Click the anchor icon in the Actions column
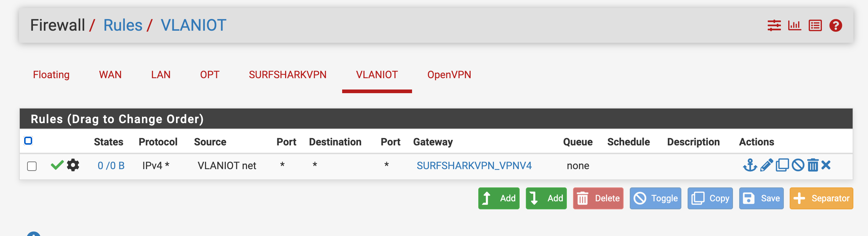Screen dimensions: 868x236 (750, 165)
